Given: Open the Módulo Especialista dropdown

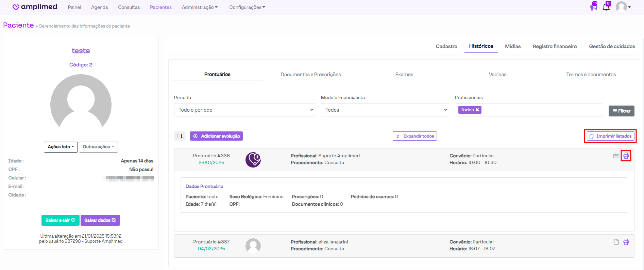Looking at the screenshot, I should coord(385,110).
